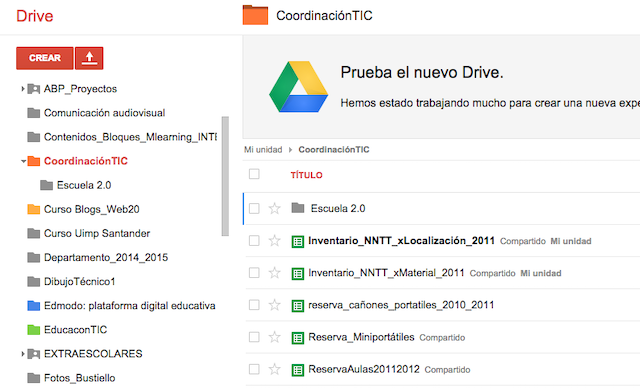Screen dimensions: 640x388
Task: Open Curso Uimp Santander folder
Action: pyautogui.click(x=97, y=233)
